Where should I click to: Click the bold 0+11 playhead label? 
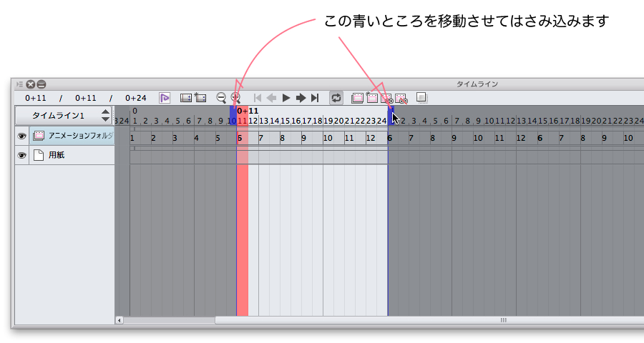248,111
